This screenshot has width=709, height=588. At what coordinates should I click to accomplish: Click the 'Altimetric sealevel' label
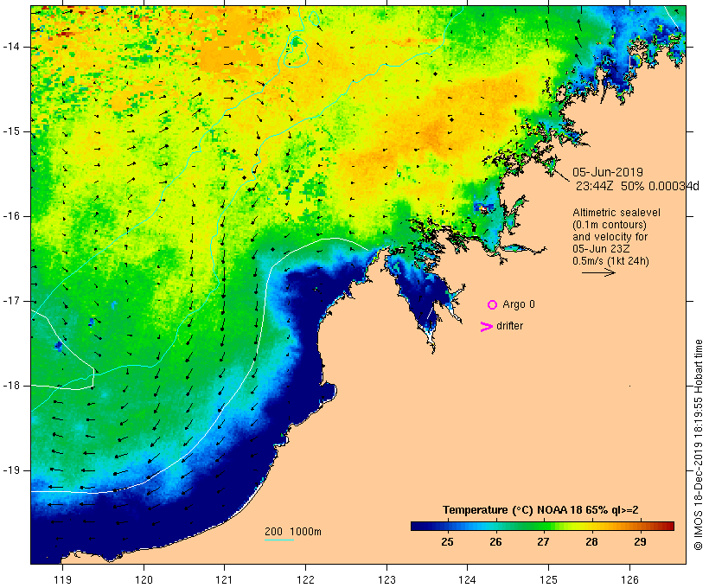616,213
